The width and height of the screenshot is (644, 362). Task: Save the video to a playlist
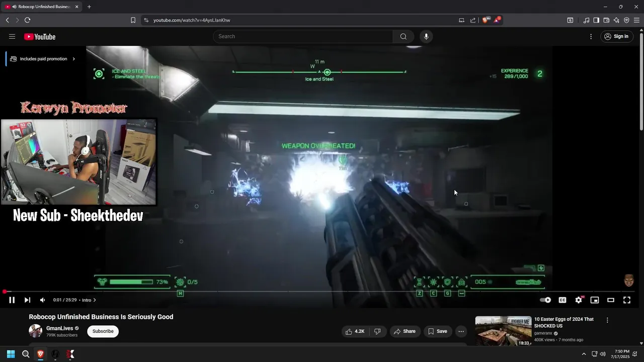[437, 331]
